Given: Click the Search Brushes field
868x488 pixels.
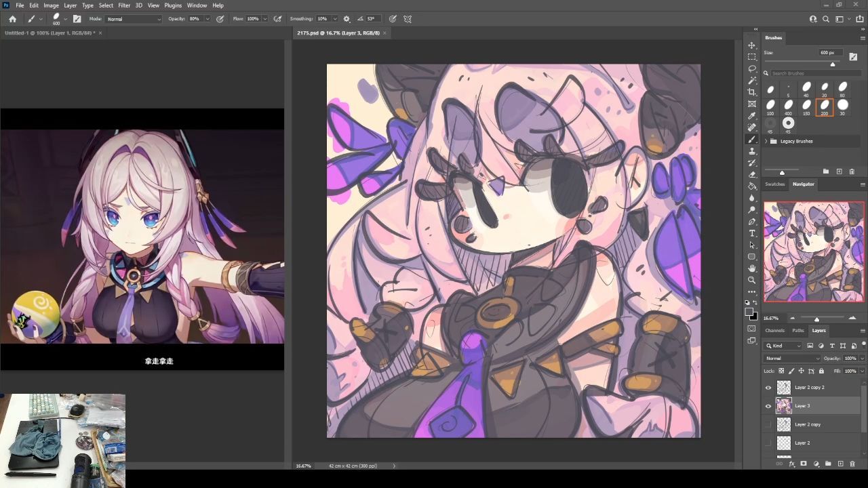Looking at the screenshot, I should [x=814, y=73].
